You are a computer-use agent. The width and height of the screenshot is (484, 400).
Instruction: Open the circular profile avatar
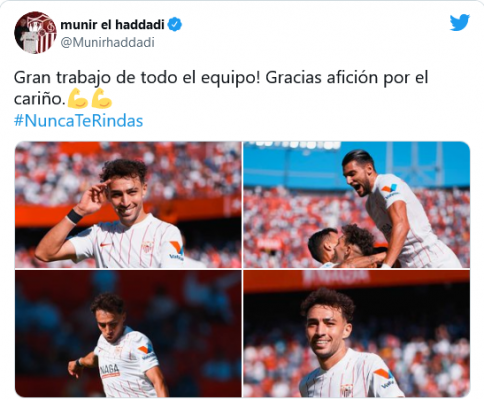click(35, 32)
